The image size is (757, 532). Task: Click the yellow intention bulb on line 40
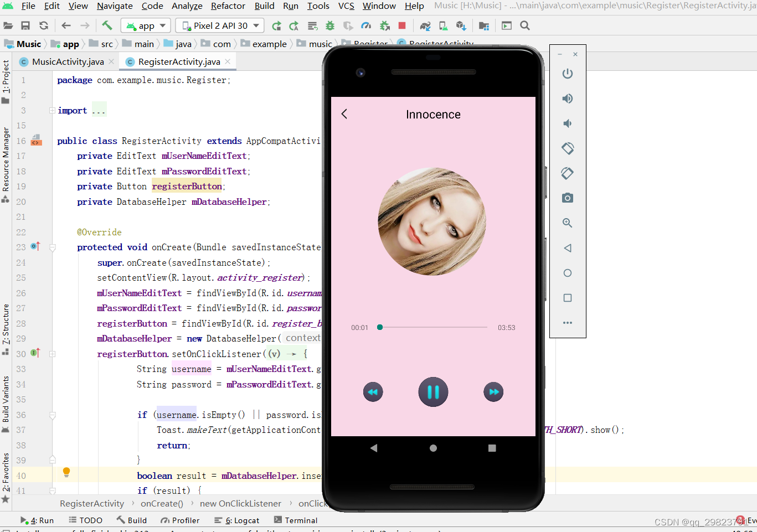pos(66,472)
